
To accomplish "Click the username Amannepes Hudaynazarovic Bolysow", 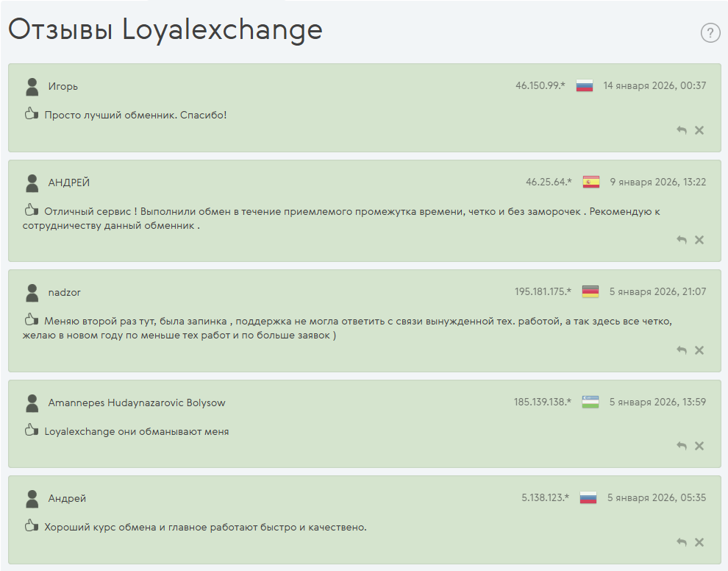I will [137, 402].
